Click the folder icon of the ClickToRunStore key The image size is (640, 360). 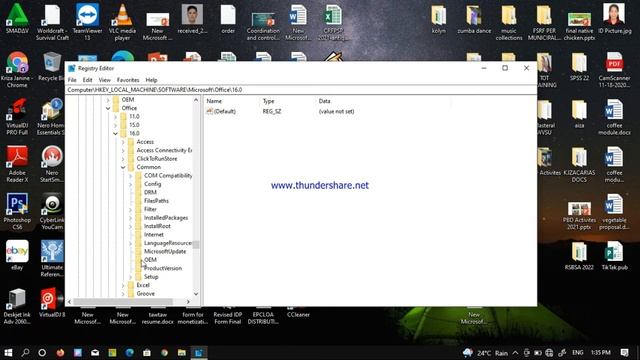pyautogui.click(x=131, y=159)
